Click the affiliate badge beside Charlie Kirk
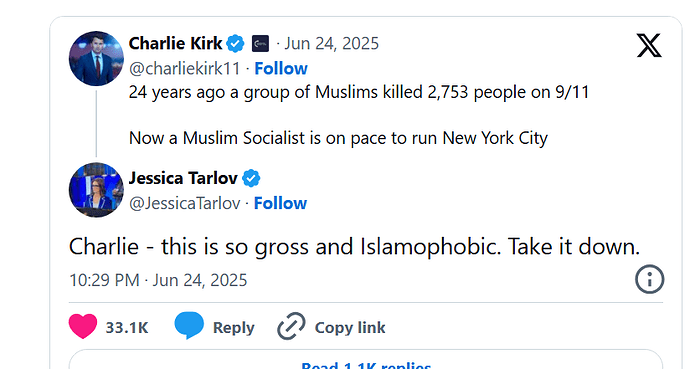 pyautogui.click(x=260, y=44)
